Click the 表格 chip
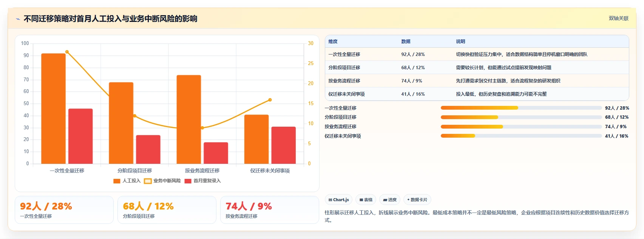This screenshot has height=239, width=644. click(x=366, y=200)
